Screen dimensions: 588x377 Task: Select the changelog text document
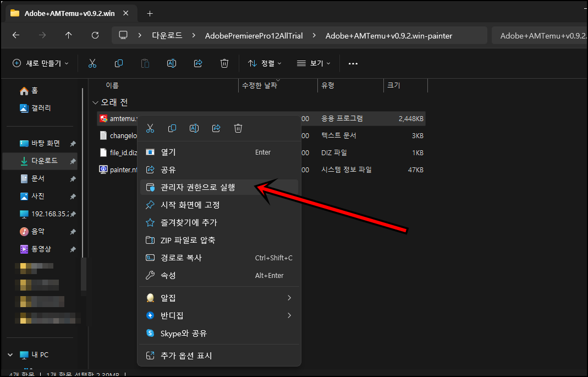point(118,135)
